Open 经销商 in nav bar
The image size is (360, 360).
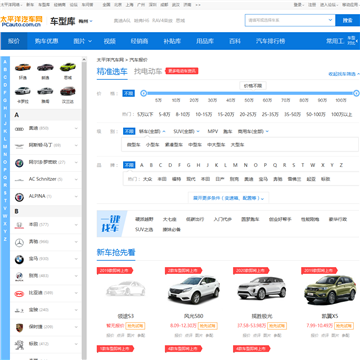pyautogui.click(x=139, y=41)
